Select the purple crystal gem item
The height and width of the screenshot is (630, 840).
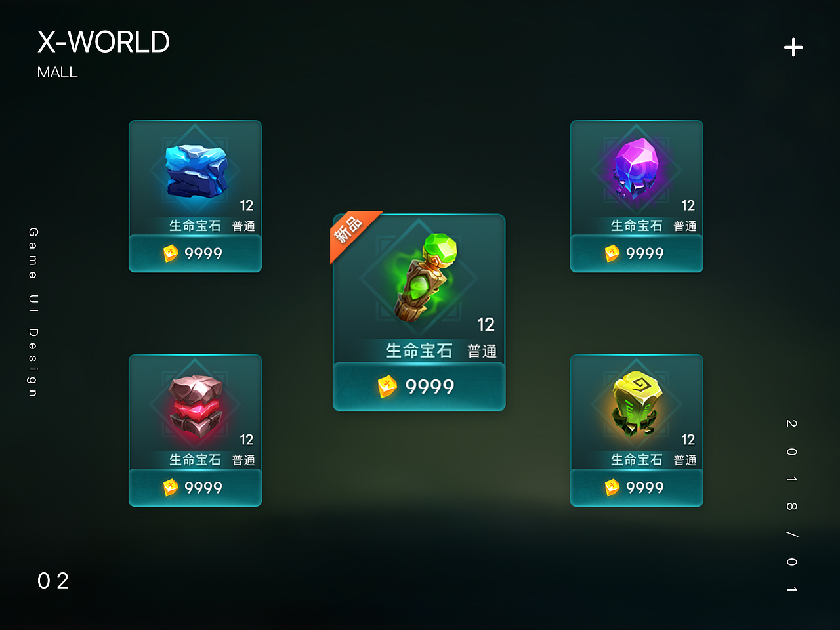(x=636, y=169)
